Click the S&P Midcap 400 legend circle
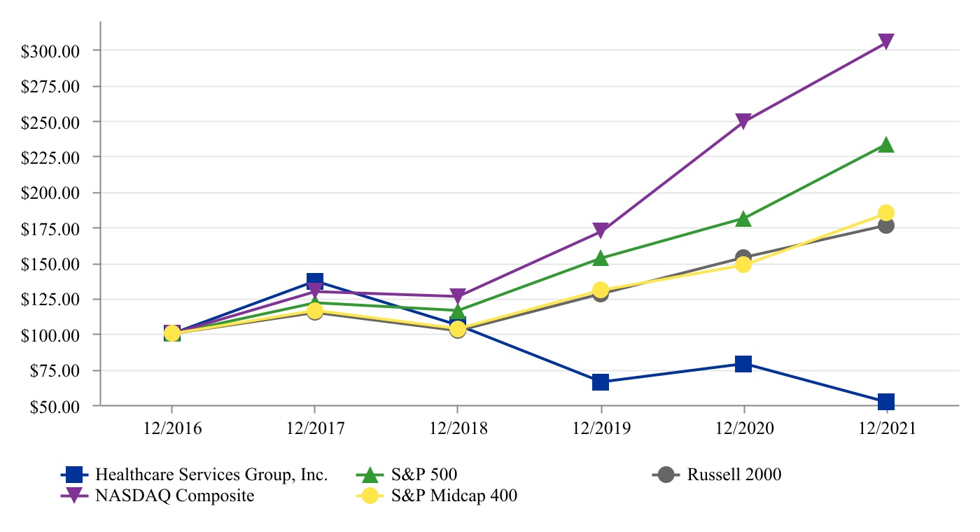Viewport: 980px width, 532px height. [370, 496]
